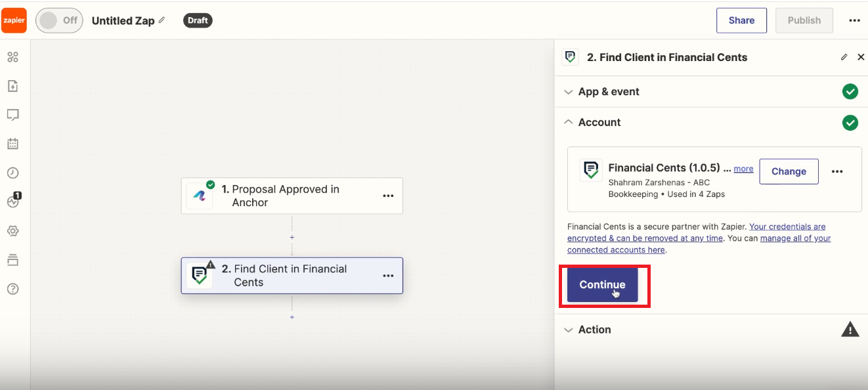This screenshot has width=868, height=390.
Task: Open the comments sidebar icon
Action: [12, 115]
